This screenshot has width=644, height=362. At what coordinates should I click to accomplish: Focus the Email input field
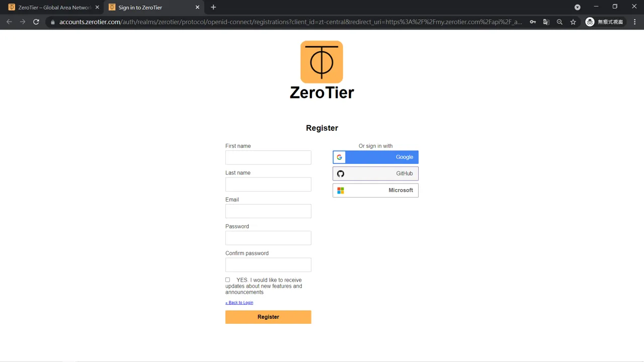[268, 211]
